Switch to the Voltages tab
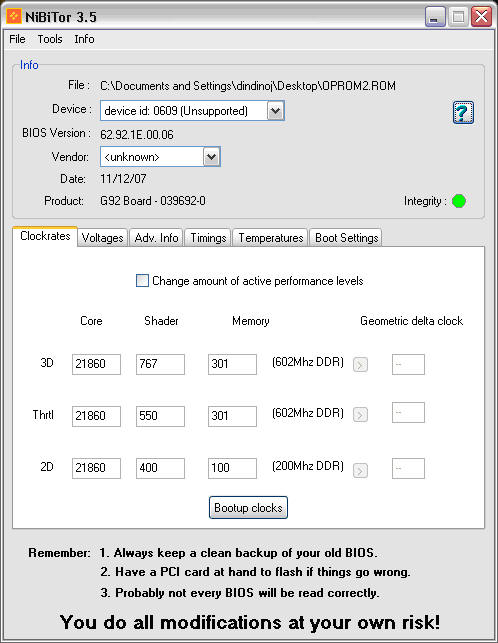Screen dimensions: 498x643 click(x=103, y=237)
